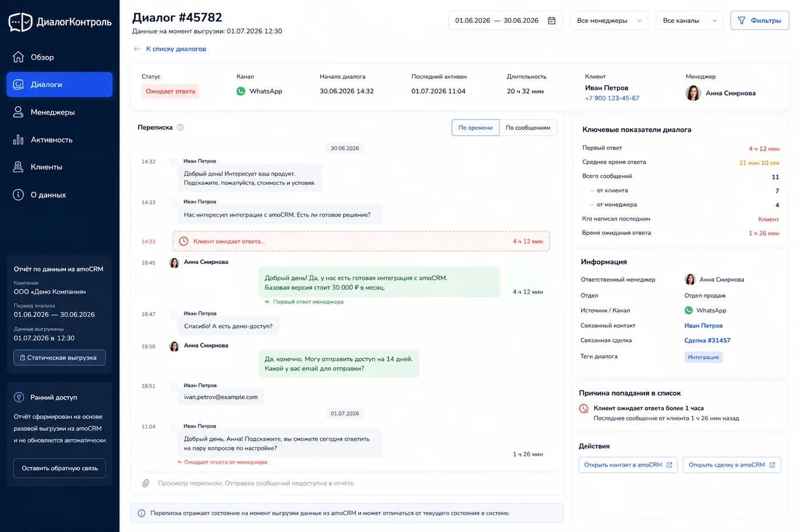Click the Диалоги chat icon in sidebar

(x=18, y=84)
